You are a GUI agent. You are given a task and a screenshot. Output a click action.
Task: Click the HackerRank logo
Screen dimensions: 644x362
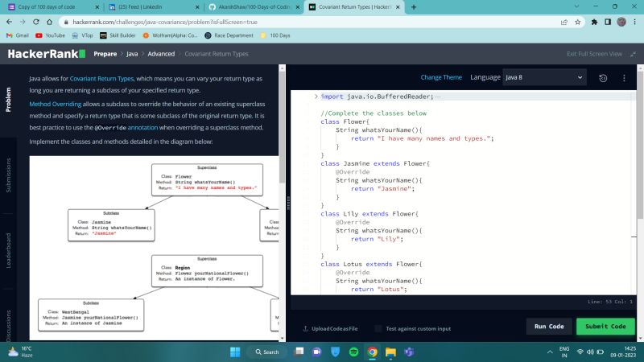(46, 54)
